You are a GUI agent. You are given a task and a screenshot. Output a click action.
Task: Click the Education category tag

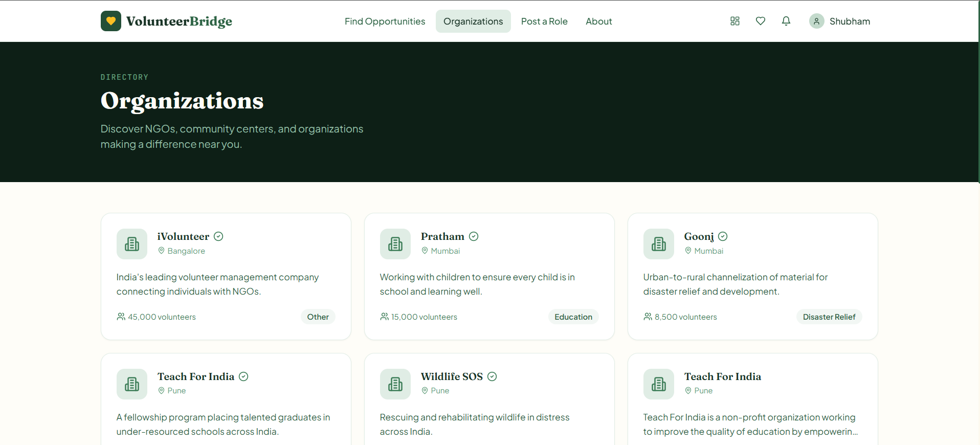[573, 317]
